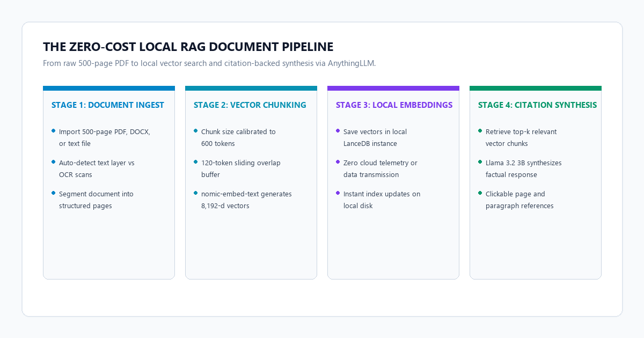Click the subtitle mentioning AnythingLLM
Viewport: 644px width, 338px height.
(x=210, y=63)
